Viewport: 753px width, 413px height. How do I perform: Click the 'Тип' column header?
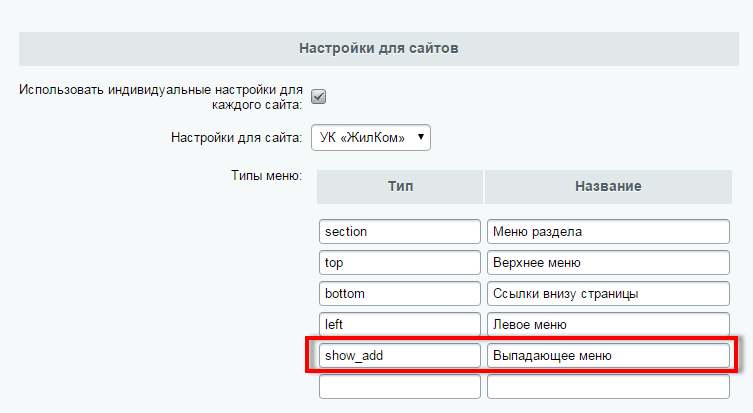(x=400, y=186)
